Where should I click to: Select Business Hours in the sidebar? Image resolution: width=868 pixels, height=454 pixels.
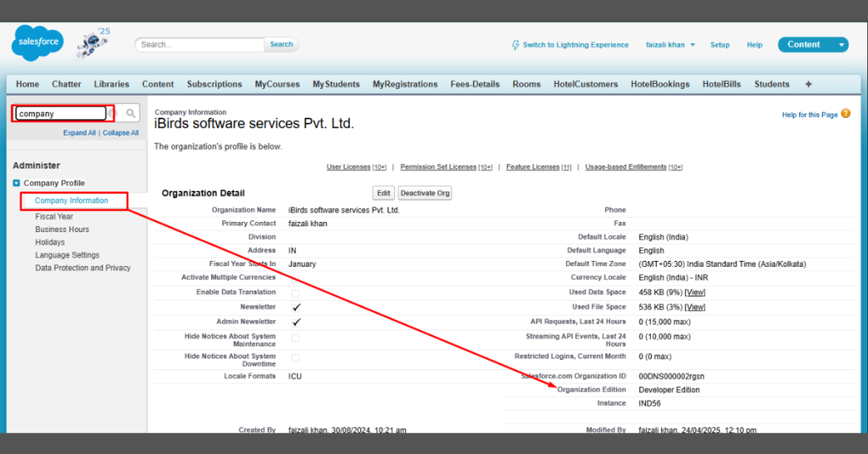click(x=62, y=230)
